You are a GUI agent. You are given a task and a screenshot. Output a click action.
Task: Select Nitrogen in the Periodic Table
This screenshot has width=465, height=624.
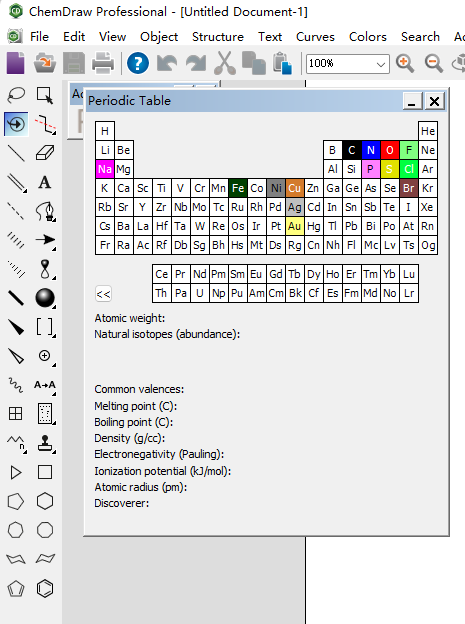(x=371, y=150)
